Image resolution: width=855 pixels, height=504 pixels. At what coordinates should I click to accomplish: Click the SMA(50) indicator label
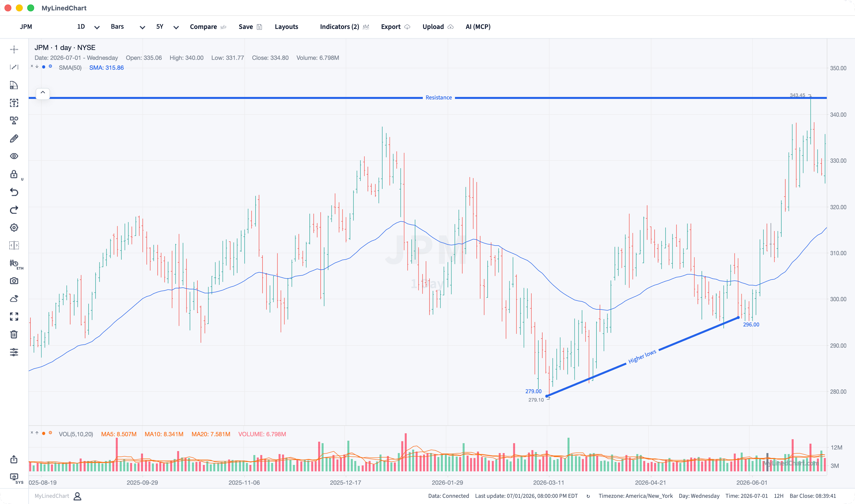click(x=70, y=68)
